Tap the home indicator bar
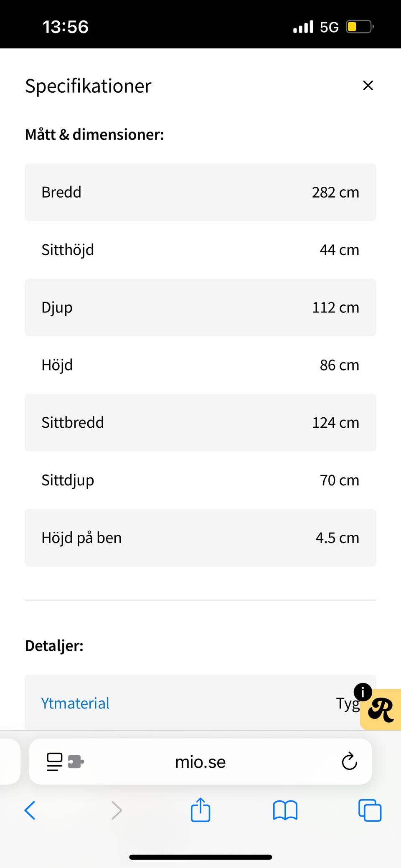This screenshot has width=401, height=868. 200,857
